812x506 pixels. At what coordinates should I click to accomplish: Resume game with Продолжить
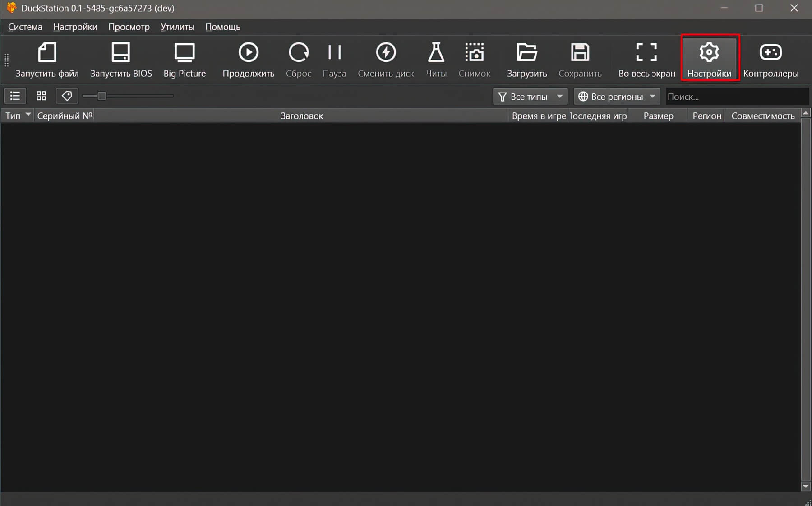(x=249, y=60)
